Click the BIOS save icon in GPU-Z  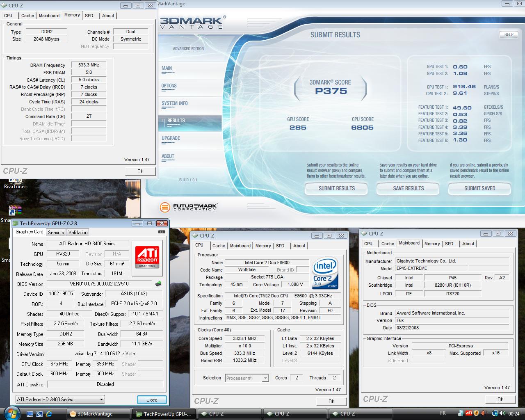[x=158, y=284]
